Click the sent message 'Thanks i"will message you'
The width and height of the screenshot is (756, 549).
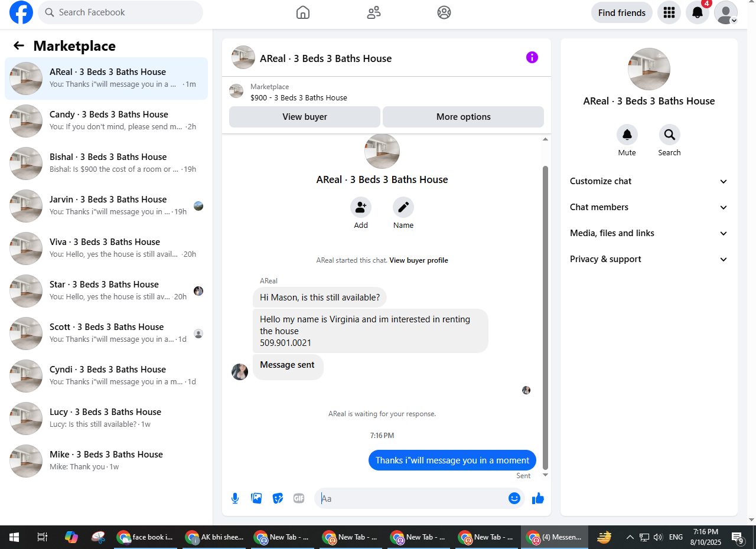[x=452, y=460]
